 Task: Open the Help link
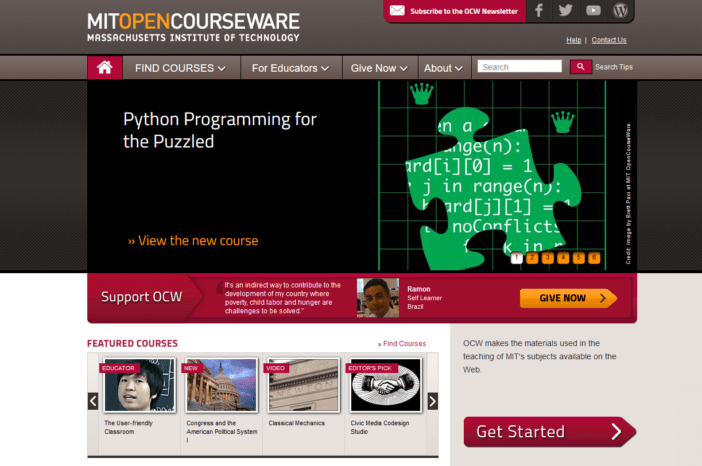pyautogui.click(x=574, y=40)
